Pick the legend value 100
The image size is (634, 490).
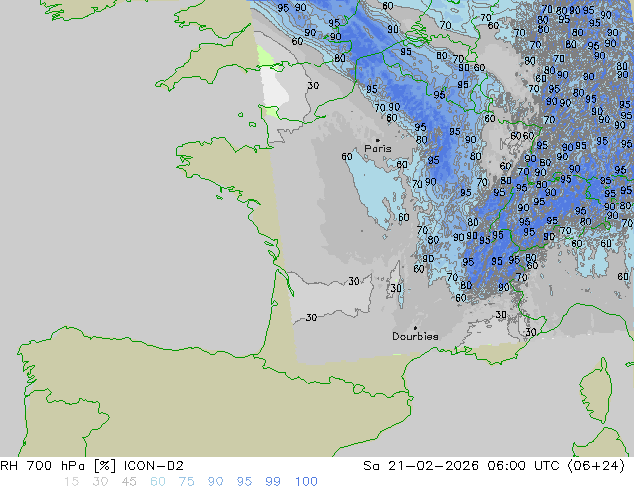coord(306,482)
